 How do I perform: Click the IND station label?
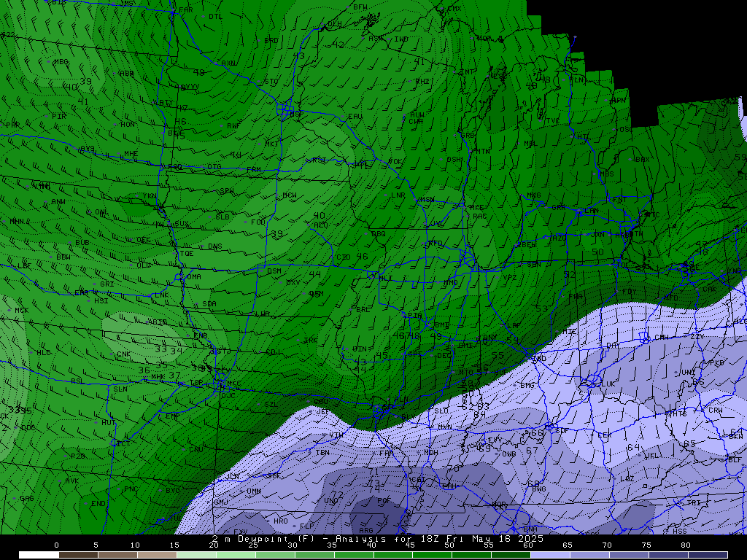(539, 359)
